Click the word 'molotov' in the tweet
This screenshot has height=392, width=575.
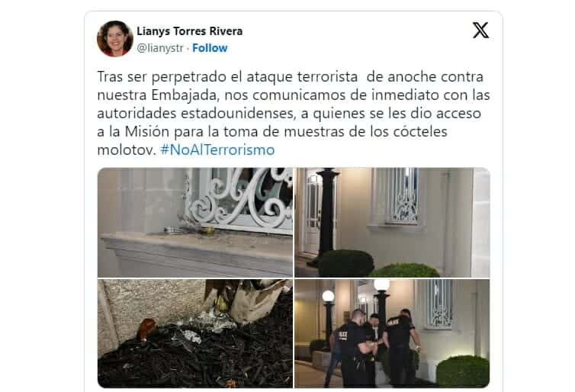[x=127, y=150]
